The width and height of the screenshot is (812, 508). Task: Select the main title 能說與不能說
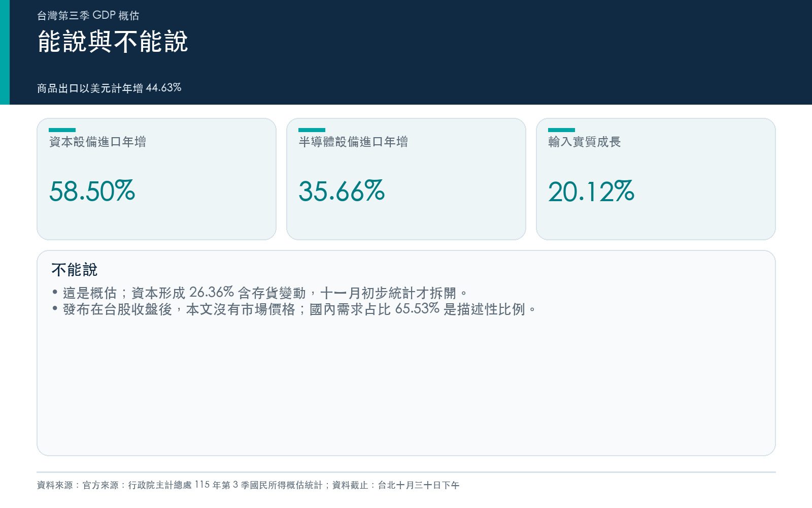pyautogui.click(x=113, y=41)
